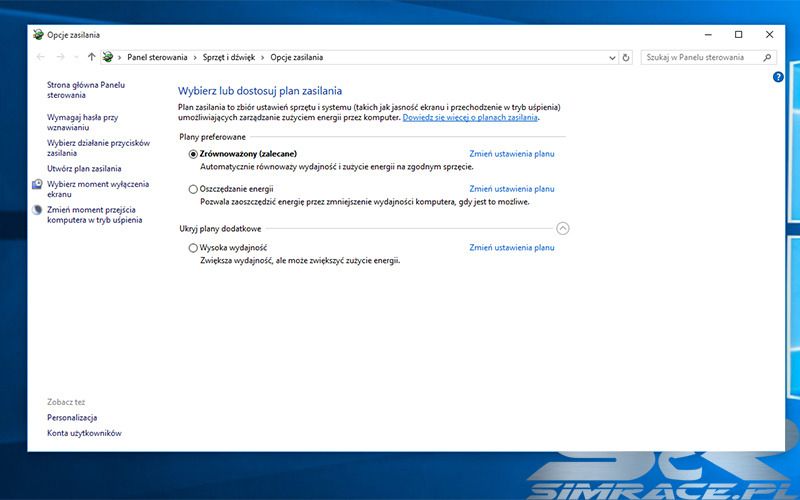Click Dowiedz się więcej o planach zasilania
Screen dimensions: 800x500
470,118
